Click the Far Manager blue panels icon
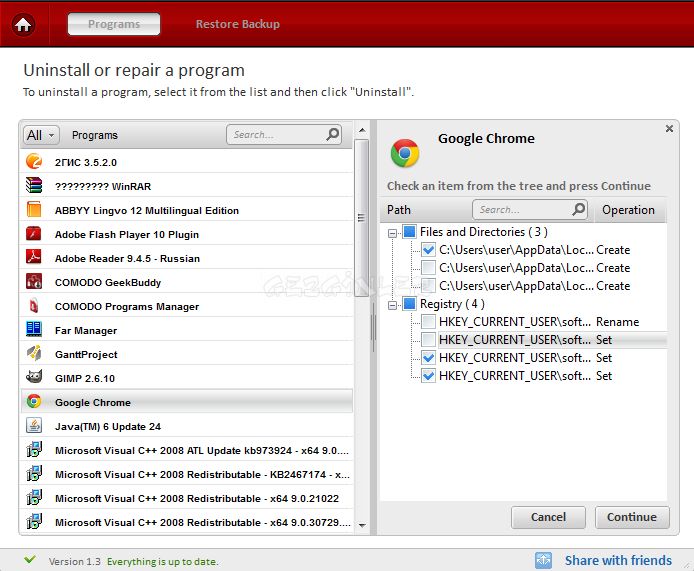This screenshot has width=694, height=571. coord(34,329)
